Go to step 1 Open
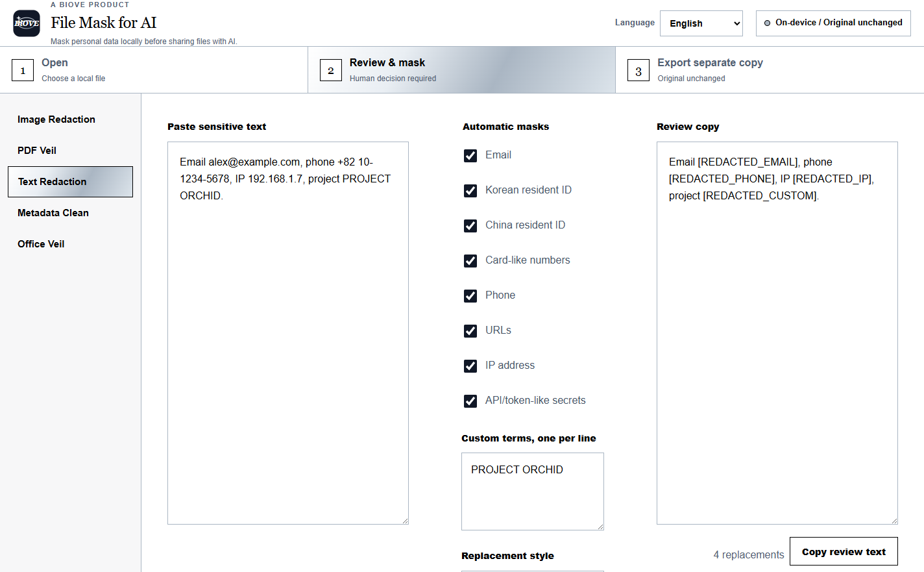This screenshot has height=572, width=924. [154, 70]
